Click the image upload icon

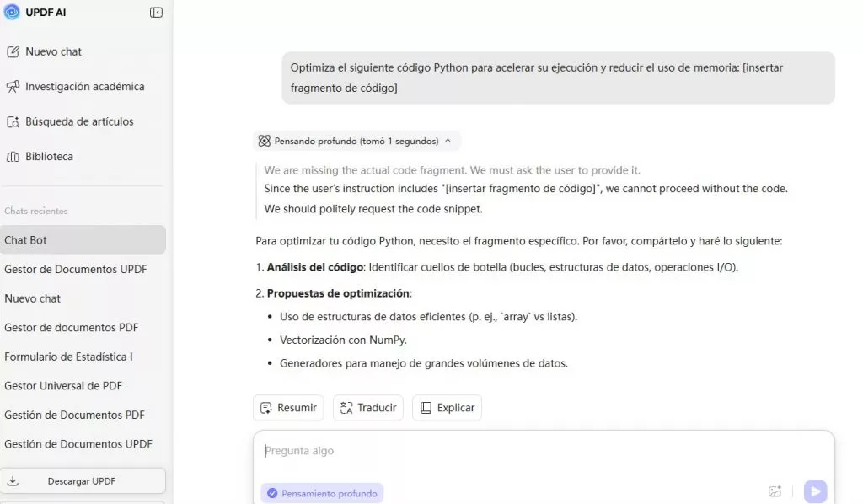tap(775, 491)
